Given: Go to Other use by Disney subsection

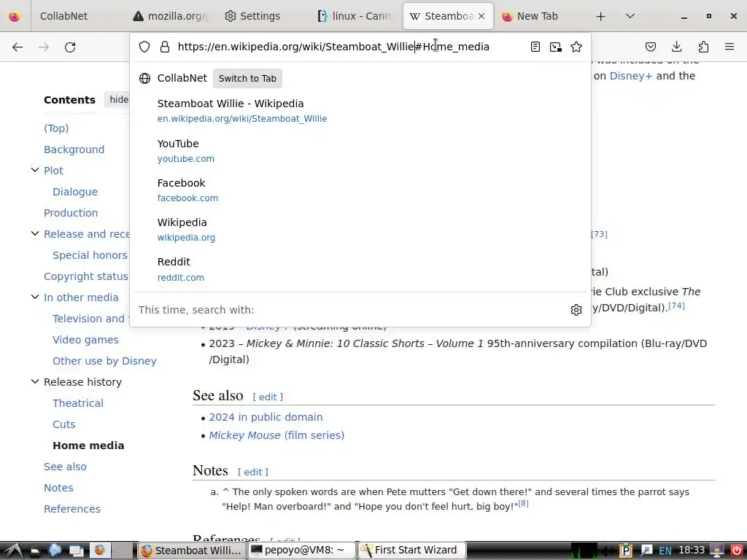Looking at the screenshot, I should point(104,361).
